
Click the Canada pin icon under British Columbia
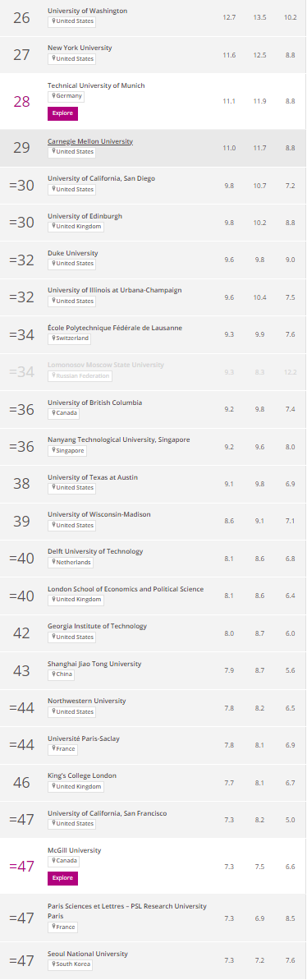tap(53, 413)
